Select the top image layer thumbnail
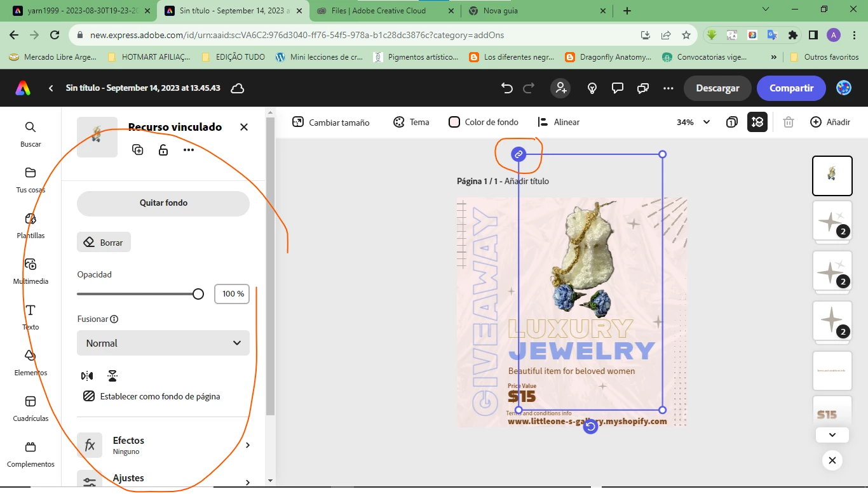The image size is (868, 494). coord(832,176)
